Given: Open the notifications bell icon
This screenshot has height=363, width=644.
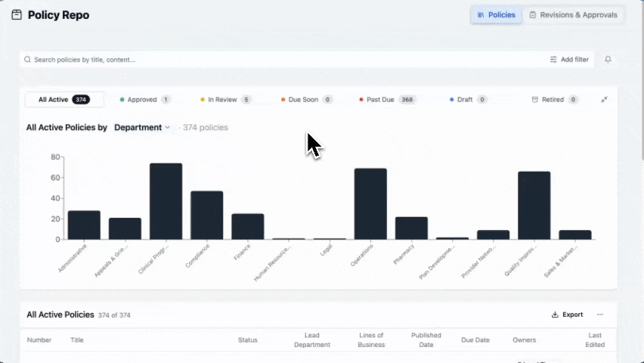Looking at the screenshot, I should coord(608,59).
